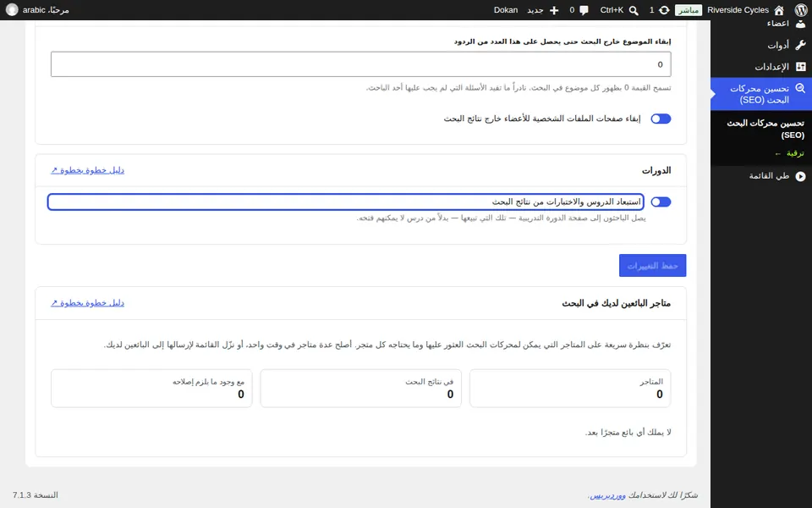Image resolution: width=812 pixels, height=508 pixels.
Task: Open the Dokan admin bar menu
Action: [x=506, y=10]
